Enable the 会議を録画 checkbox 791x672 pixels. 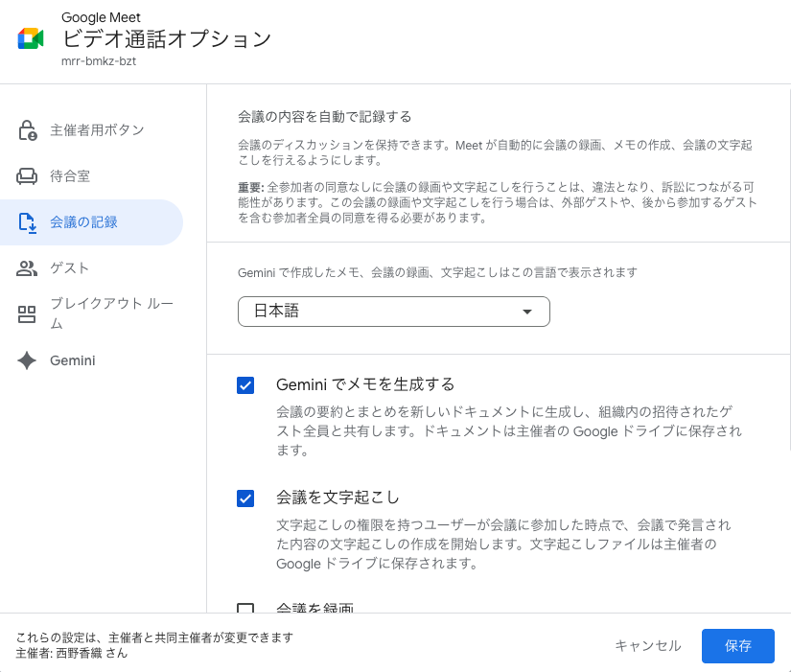(245, 610)
